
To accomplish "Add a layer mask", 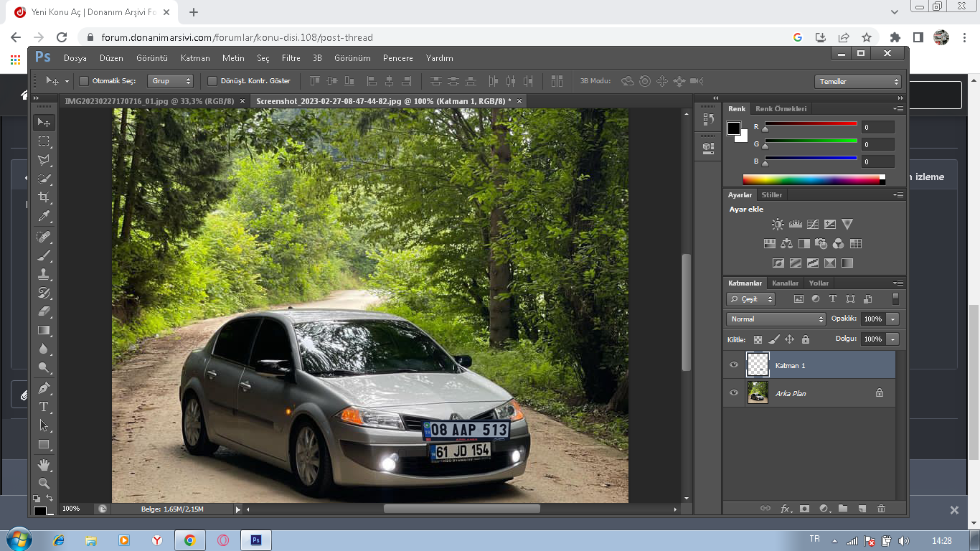I will (804, 509).
